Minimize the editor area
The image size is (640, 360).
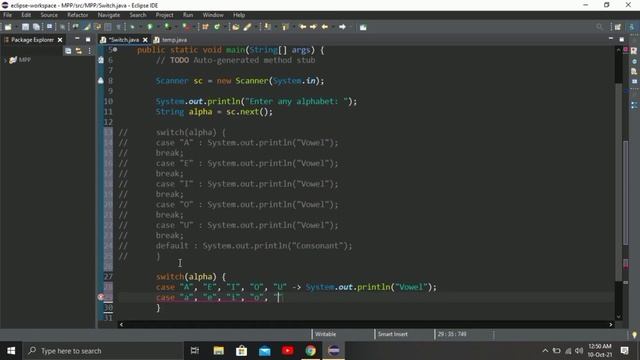click(x=611, y=39)
